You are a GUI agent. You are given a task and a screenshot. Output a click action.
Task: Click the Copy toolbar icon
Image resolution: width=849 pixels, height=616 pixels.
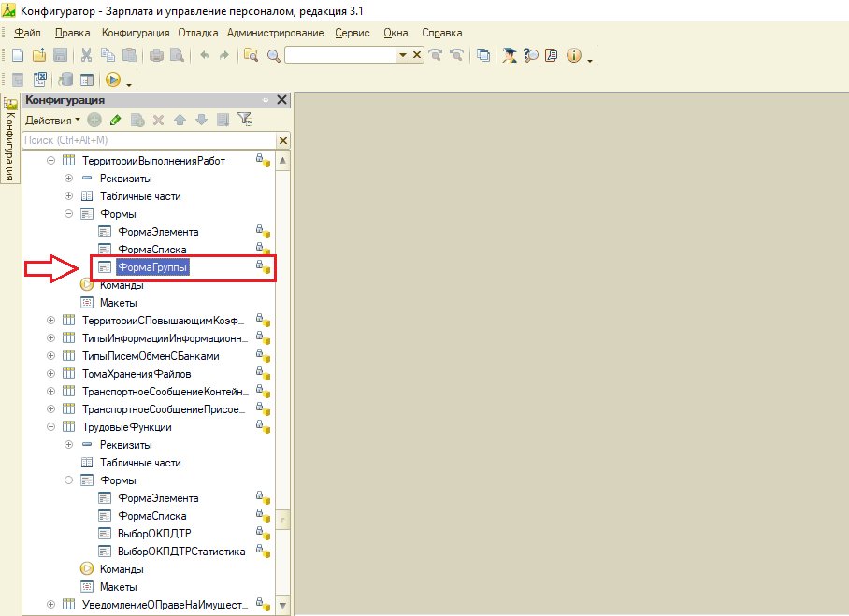point(108,55)
